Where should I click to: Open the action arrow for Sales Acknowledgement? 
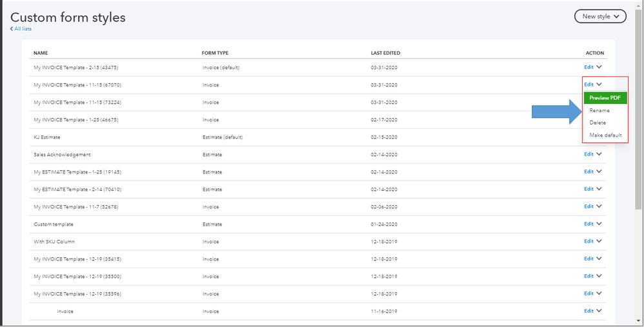[x=600, y=154]
